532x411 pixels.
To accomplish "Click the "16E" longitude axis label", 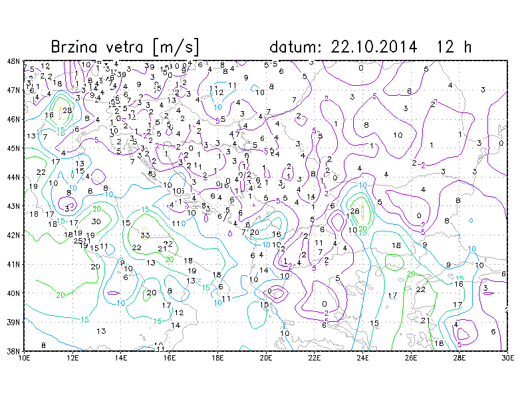I will tap(170, 358).
